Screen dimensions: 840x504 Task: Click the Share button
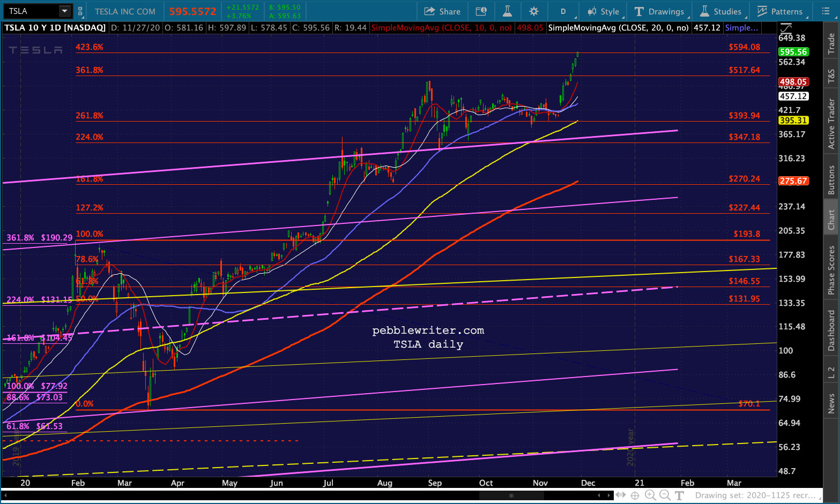(442, 11)
